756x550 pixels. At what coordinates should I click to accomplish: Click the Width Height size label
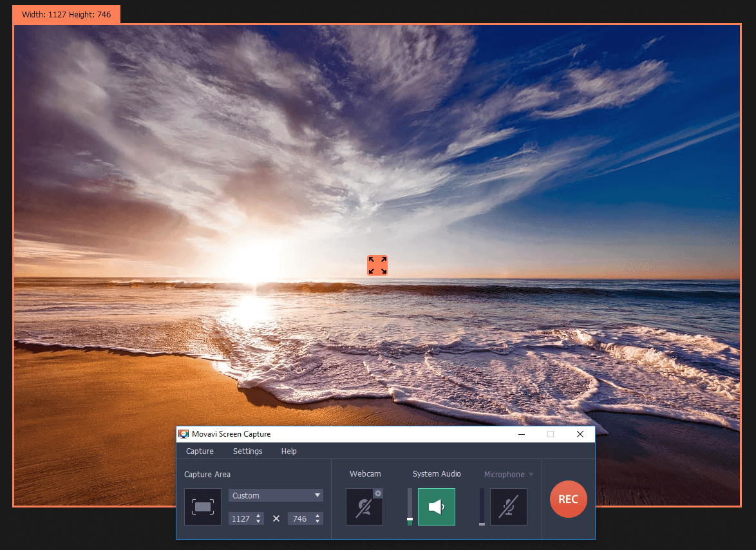click(66, 14)
